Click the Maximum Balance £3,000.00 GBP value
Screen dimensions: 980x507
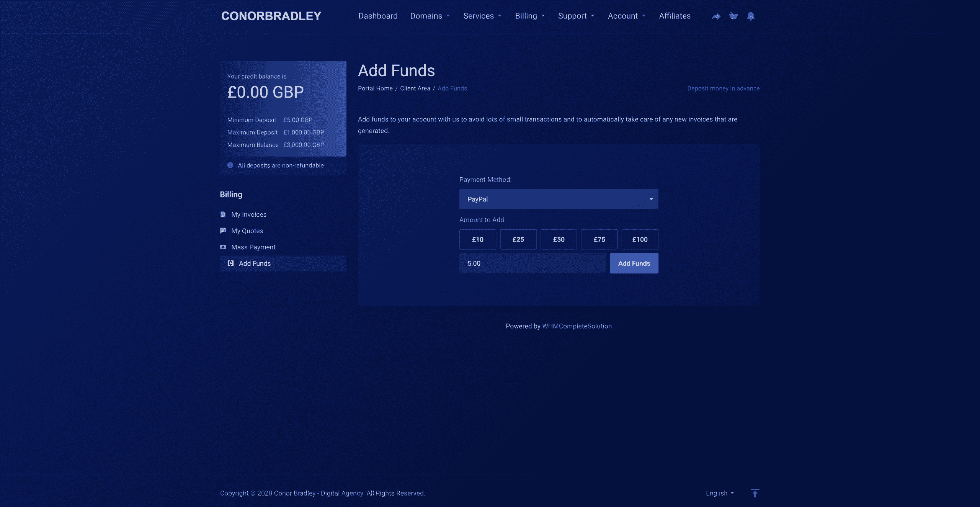coord(304,145)
